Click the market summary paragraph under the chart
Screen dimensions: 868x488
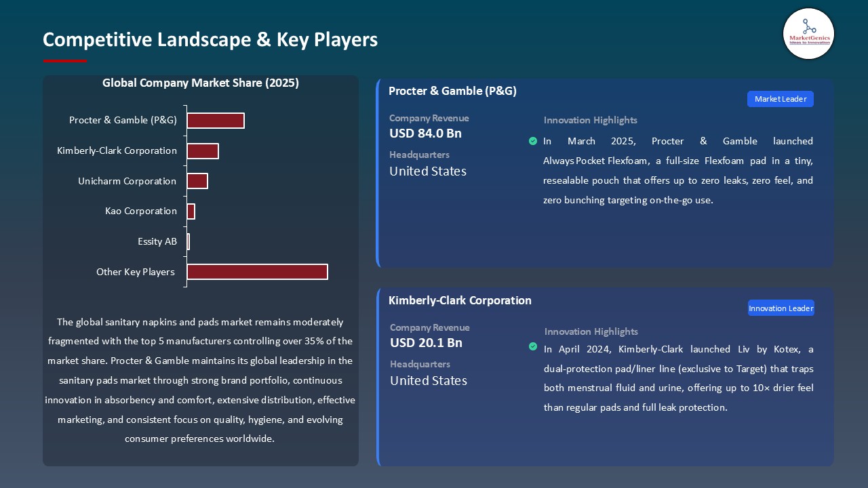click(200, 380)
